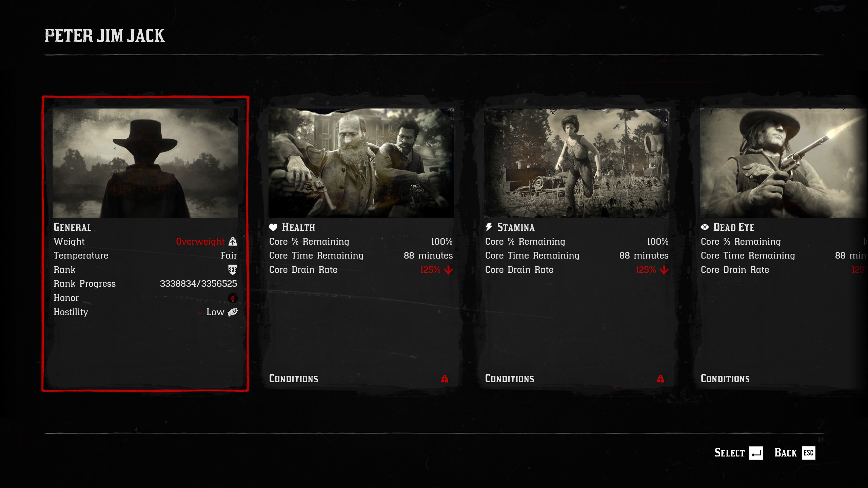Click the Health drain rate down arrow
Image resolution: width=868 pixels, height=488 pixels.
point(448,270)
